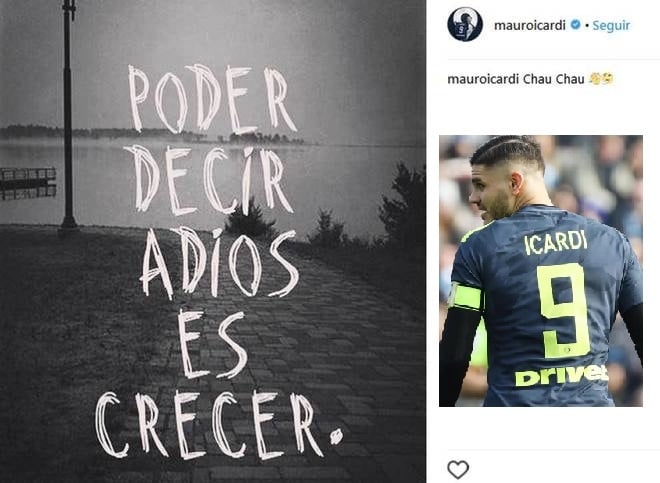Click the 'Driver' sponsor text on jersey
Image resolution: width=660 pixels, height=483 pixels.
pyautogui.click(x=561, y=376)
